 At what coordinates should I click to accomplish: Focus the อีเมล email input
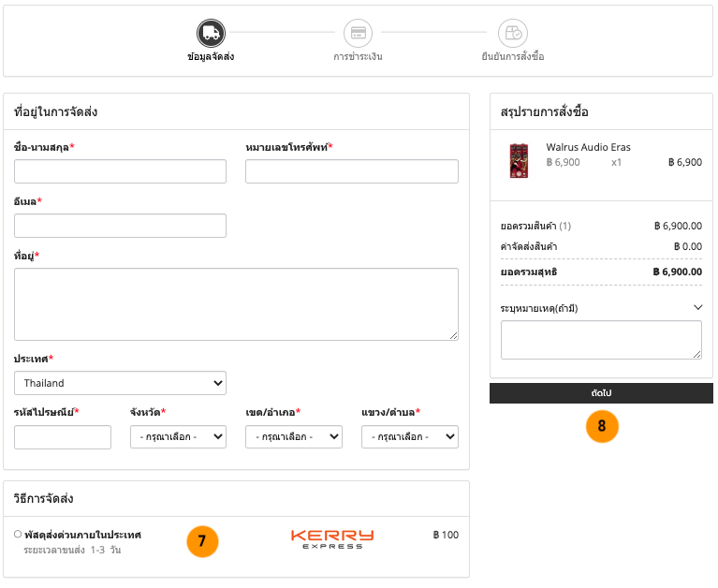pyautogui.click(x=120, y=226)
